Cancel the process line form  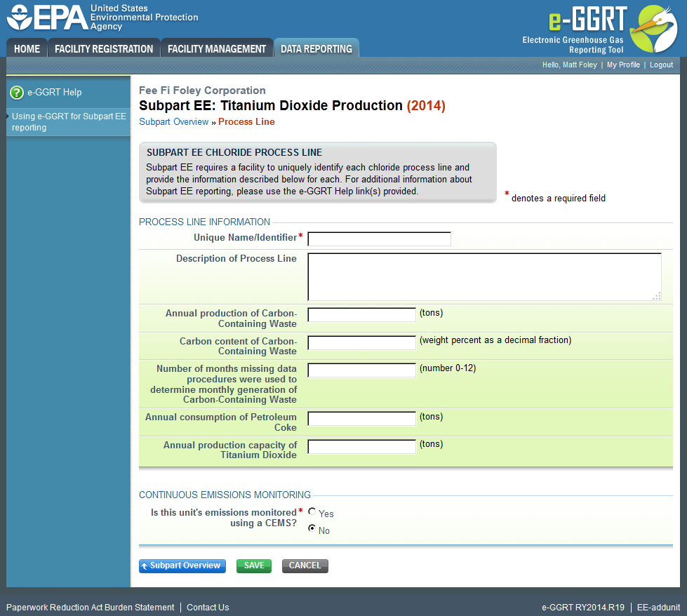(305, 565)
